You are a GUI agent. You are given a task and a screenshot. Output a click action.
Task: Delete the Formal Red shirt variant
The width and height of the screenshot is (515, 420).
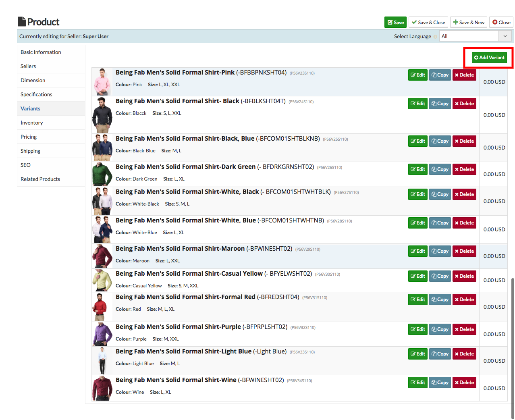pyautogui.click(x=464, y=299)
